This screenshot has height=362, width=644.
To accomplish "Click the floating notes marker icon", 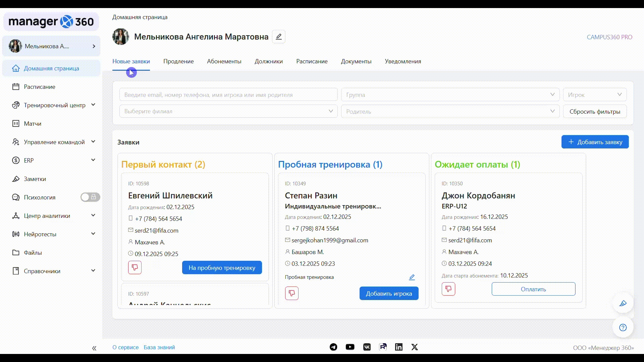I will click(x=623, y=303).
